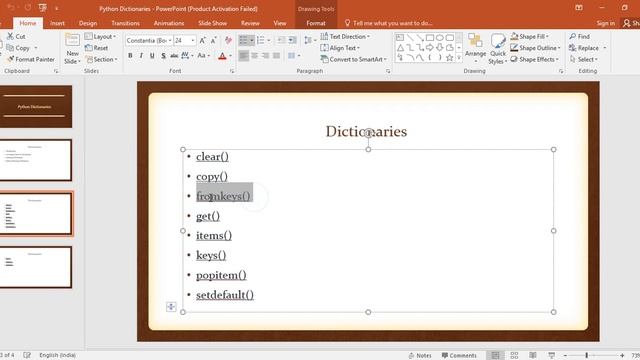Click the Copy button in Clipboard
The width and height of the screenshot is (640, 360).
click(18, 48)
